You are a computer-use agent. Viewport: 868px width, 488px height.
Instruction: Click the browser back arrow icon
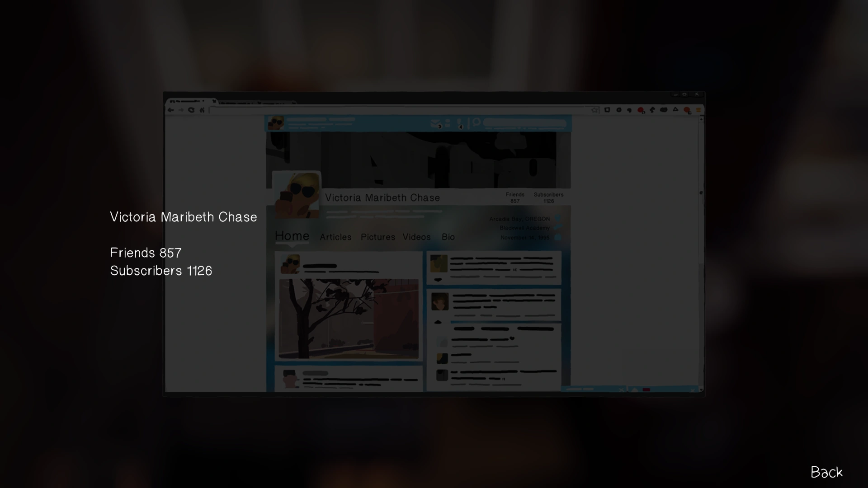point(171,110)
